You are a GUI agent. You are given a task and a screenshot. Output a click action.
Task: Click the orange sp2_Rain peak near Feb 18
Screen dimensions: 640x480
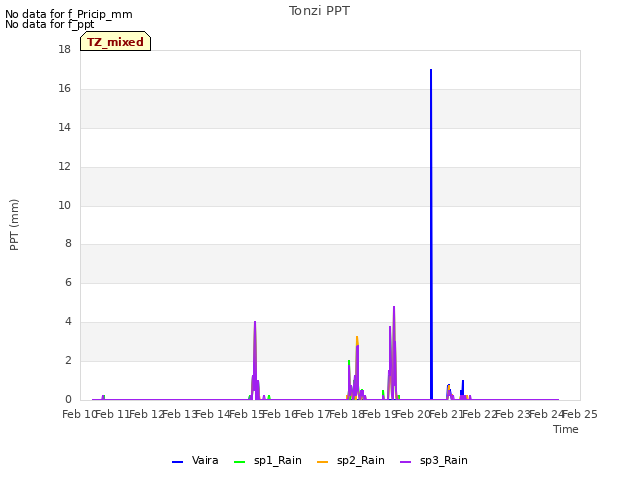pos(357,338)
